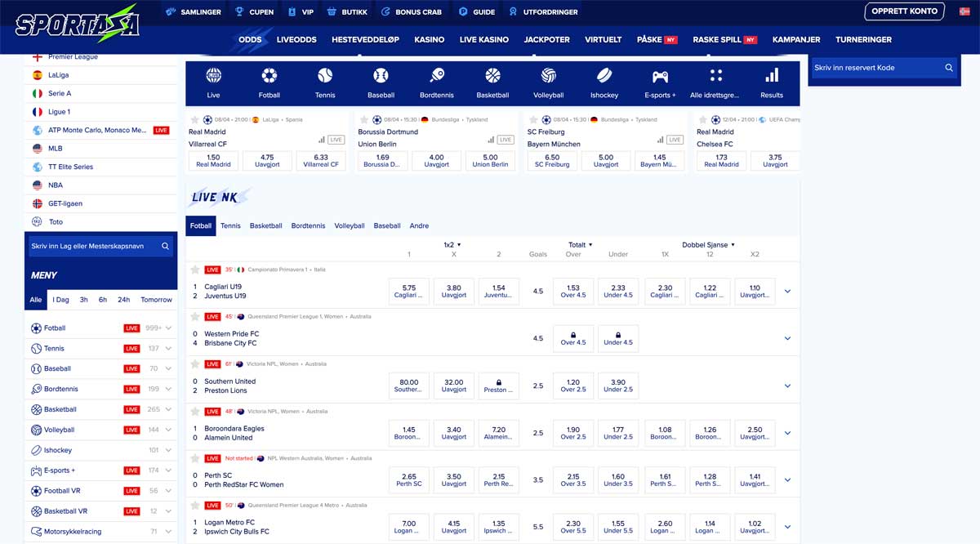
Task: Pick the Basketball icon in sports bar
Action: click(492, 76)
